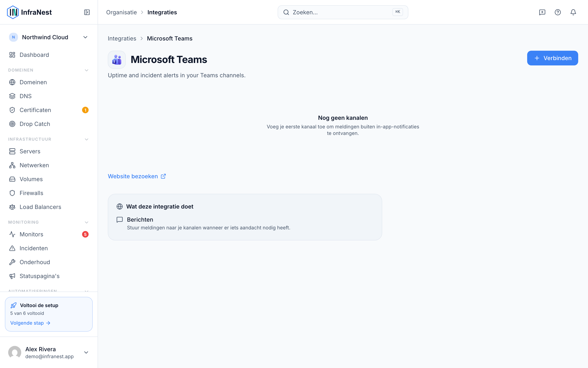This screenshot has height=368, width=588.
Task: Click the Firewalls shield icon
Action: pos(12,193)
